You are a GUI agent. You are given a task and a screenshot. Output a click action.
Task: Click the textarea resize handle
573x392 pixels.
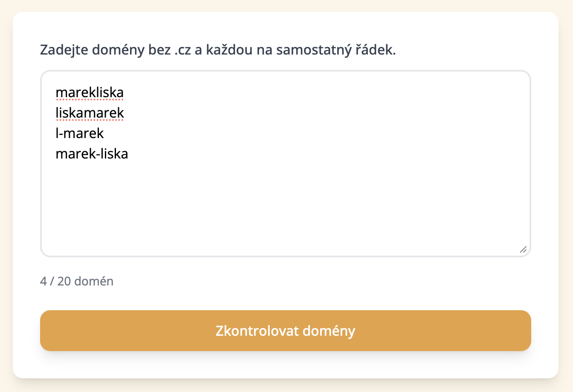(524, 250)
